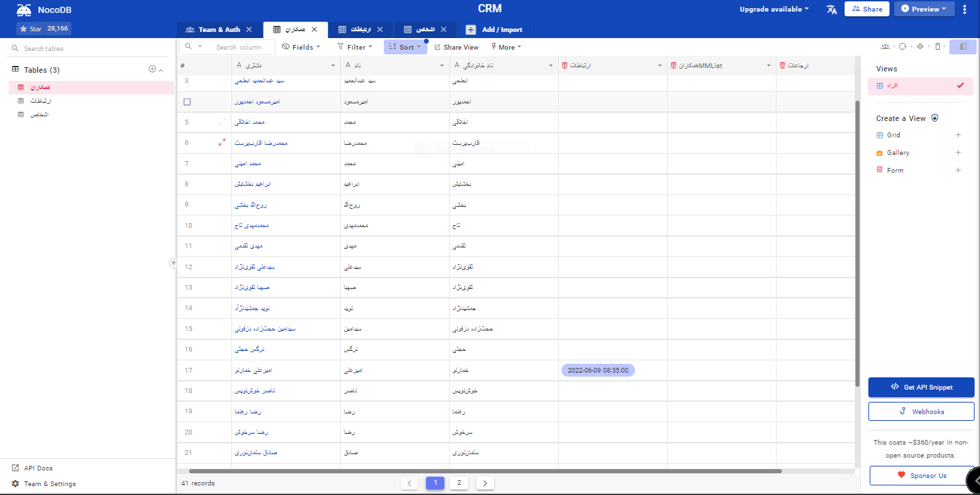Click the shared users icon in toolbar
The image size is (980, 495).
click(x=885, y=47)
